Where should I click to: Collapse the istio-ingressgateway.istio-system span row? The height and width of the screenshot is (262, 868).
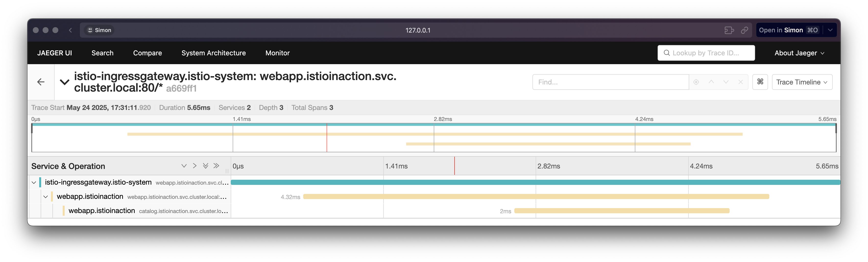click(x=34, y=182)
